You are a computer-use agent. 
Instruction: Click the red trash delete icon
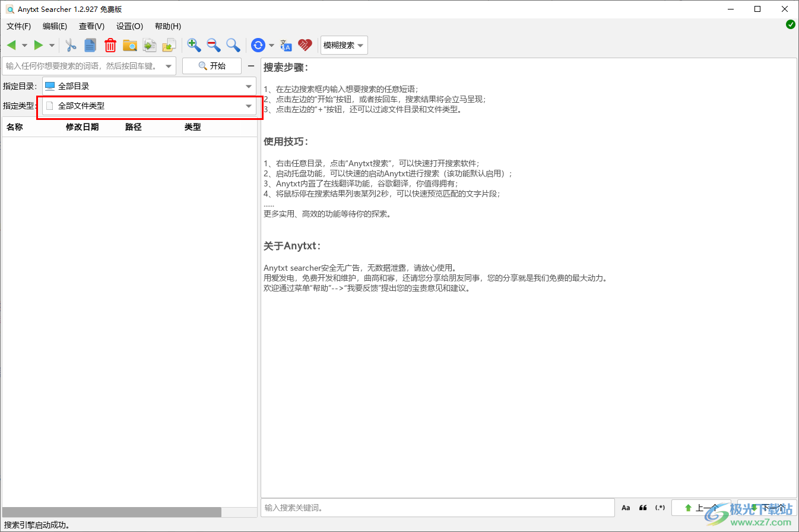[110, 45]
